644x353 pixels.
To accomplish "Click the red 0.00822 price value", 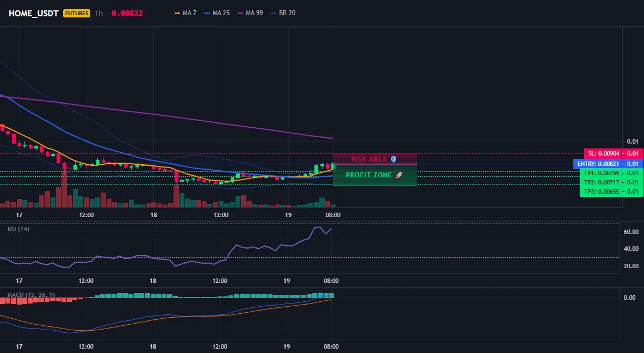I will [x=127, y=13].
